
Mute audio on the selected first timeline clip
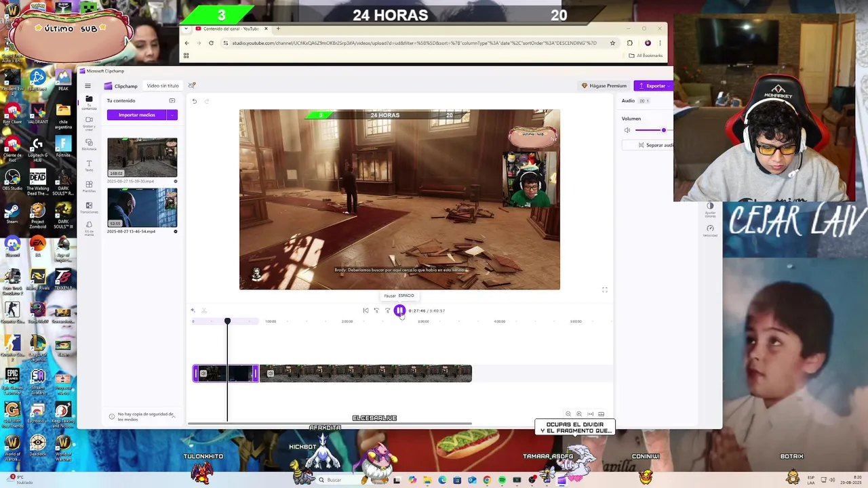[203, 373]
